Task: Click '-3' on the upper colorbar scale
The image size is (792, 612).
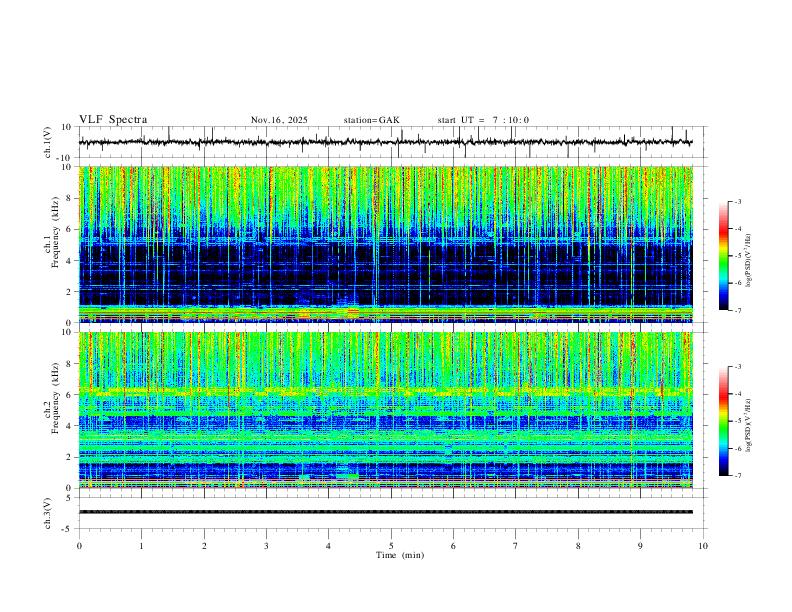Action: 737,201
